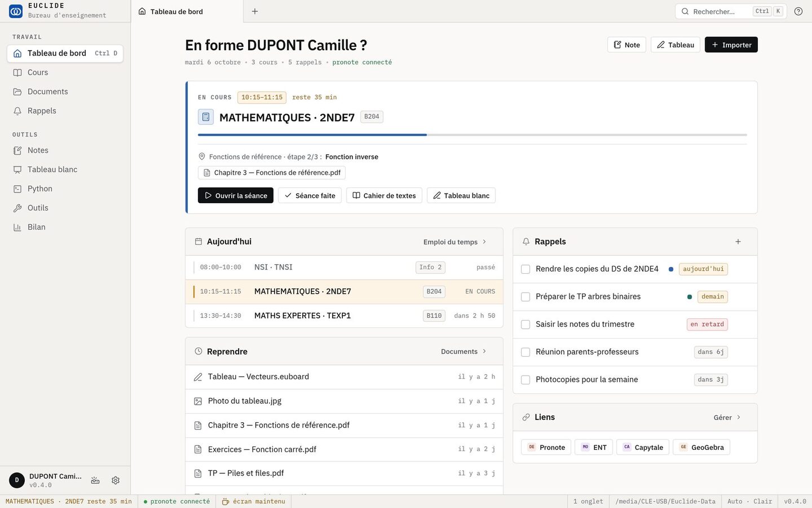
Task: Click the /media/CLE-USB/Euclide-Data path
Action: coord(665,501)
